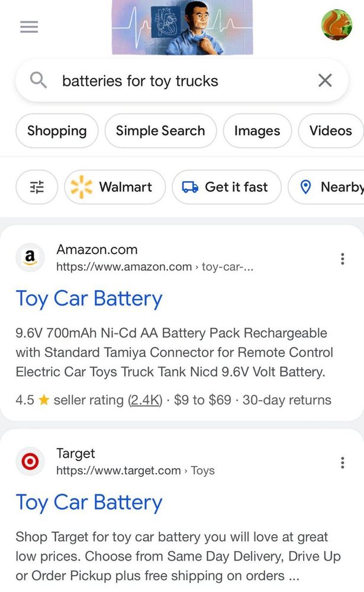Click the Target bullseye favicon
The height and width of the screenshot is (592, 364).
(x=30, y=462)
